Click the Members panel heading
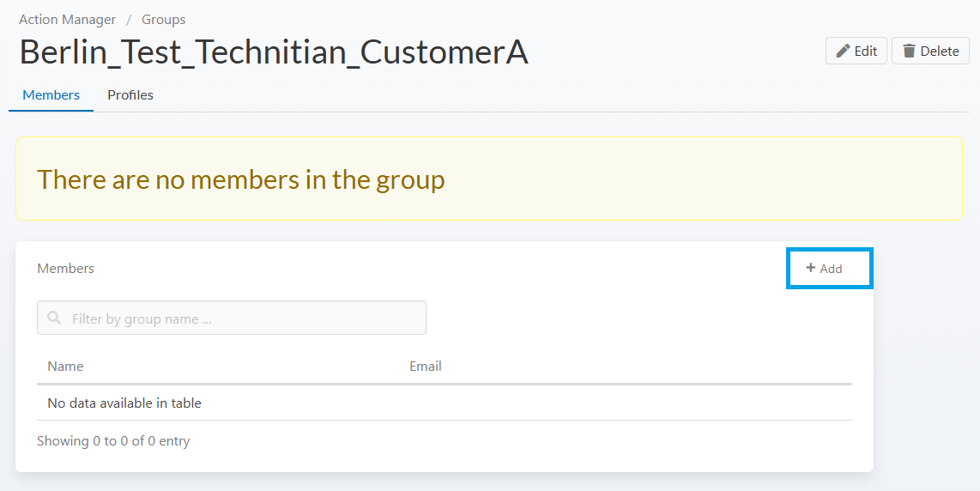This screenshot has width=980, height=491. [65, 269]
